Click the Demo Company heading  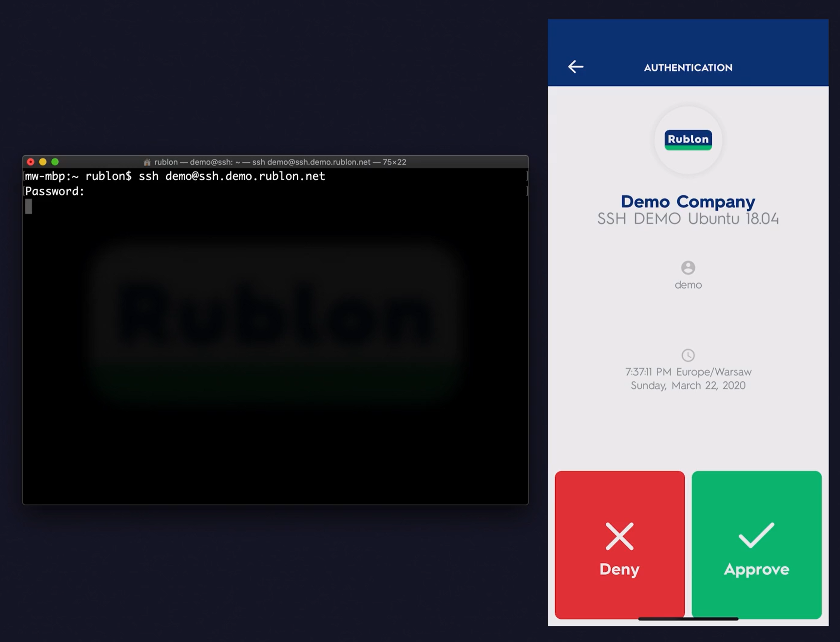pyautogui.click(x=688, y=202)
